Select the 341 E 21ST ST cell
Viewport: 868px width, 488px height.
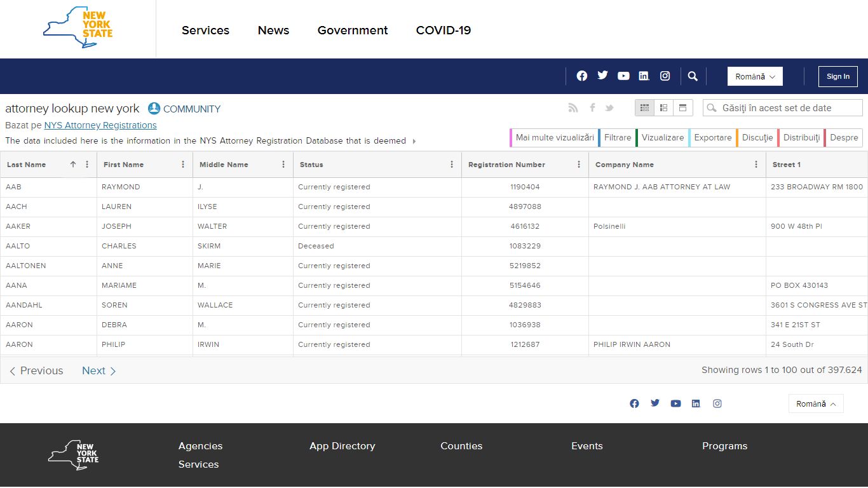(817, 325)
